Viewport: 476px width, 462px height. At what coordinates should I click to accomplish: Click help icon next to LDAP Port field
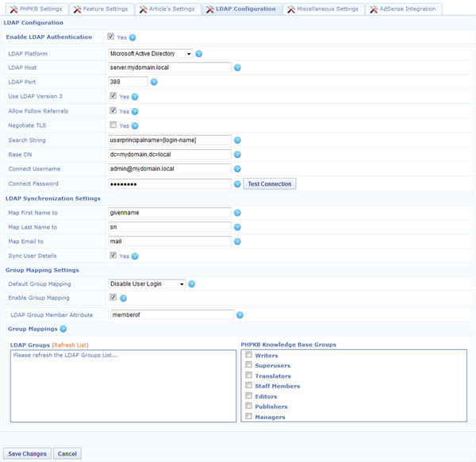point(154,82)
